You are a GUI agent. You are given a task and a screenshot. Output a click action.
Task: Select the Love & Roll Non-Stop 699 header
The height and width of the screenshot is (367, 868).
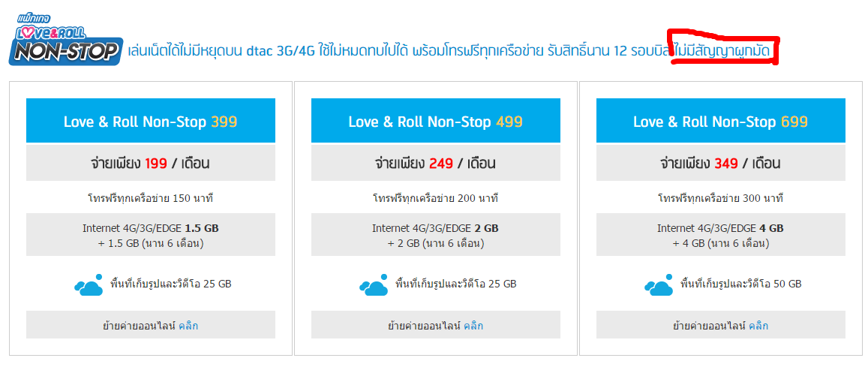(x=721, y=121)
